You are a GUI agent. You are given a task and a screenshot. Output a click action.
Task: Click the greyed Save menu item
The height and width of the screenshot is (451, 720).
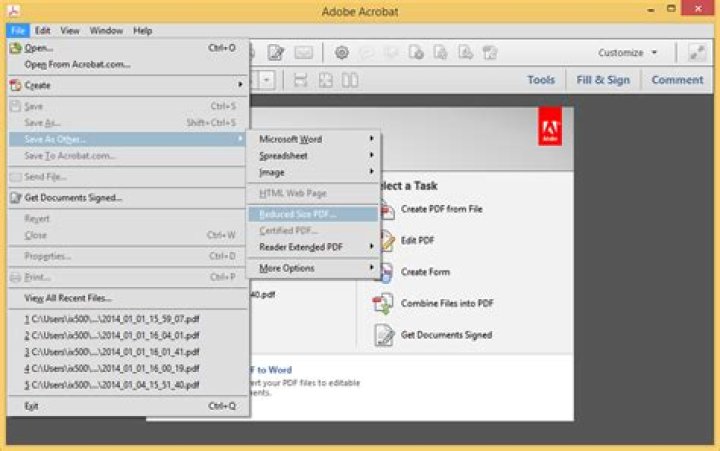[128, 106]
